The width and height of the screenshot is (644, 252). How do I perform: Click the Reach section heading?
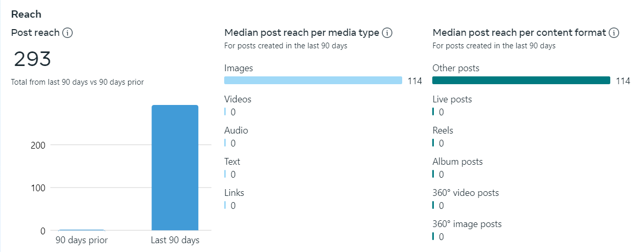click(x=26, y=14)
